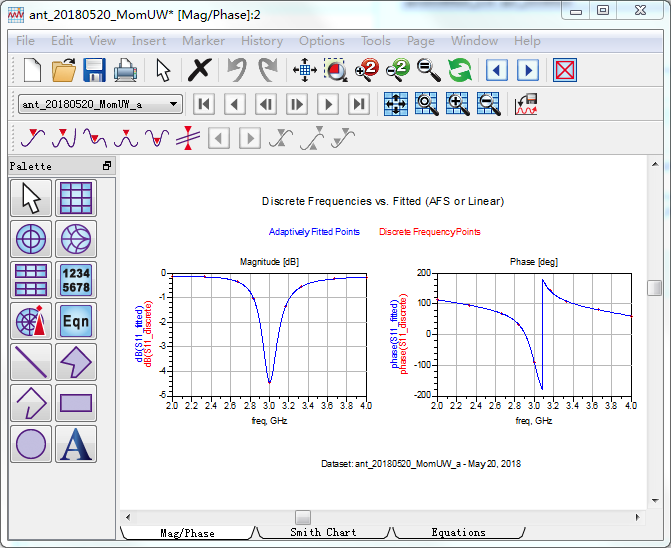Select the Phase [deg] plot
671x548 pixels.
tap(534, 334)
